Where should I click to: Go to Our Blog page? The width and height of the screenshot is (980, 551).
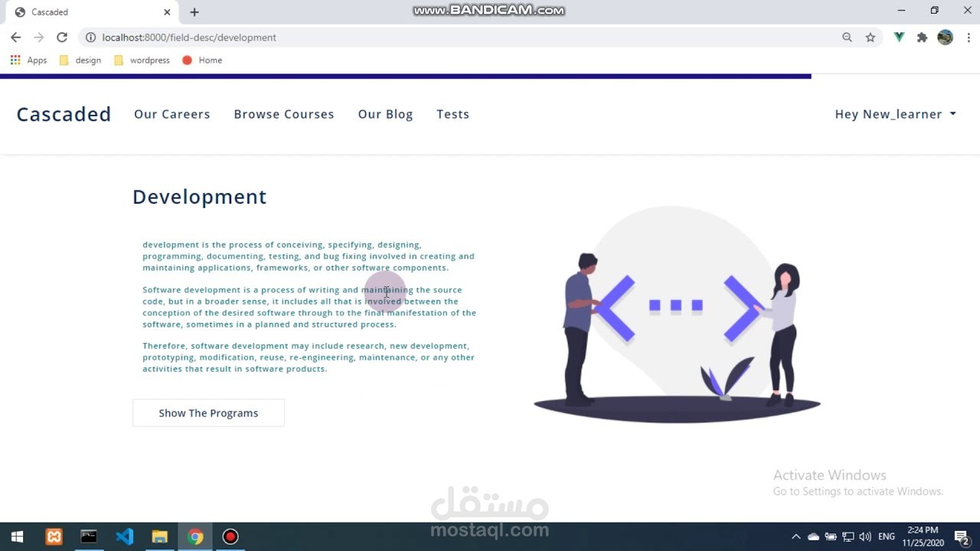(385, 113)
